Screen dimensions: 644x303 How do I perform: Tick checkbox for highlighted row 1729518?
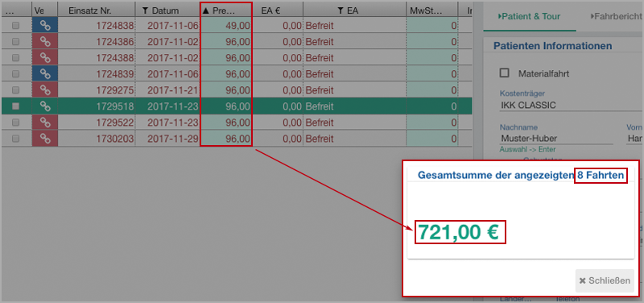15,106
